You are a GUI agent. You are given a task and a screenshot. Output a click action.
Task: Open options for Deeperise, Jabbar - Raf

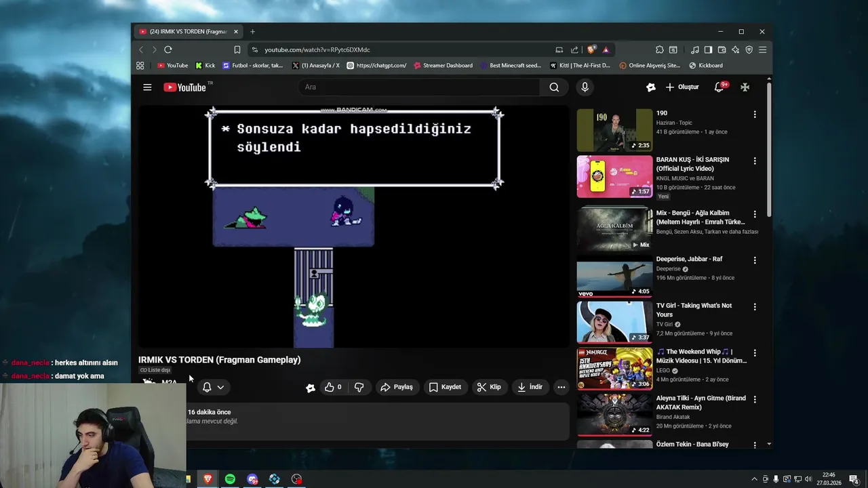pos(755,260)
